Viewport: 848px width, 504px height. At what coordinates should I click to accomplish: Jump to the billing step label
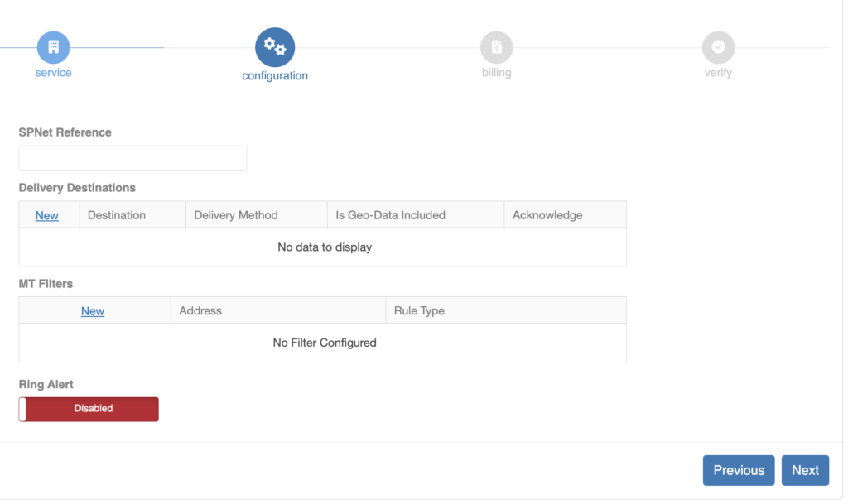click(x=496, y=73)
